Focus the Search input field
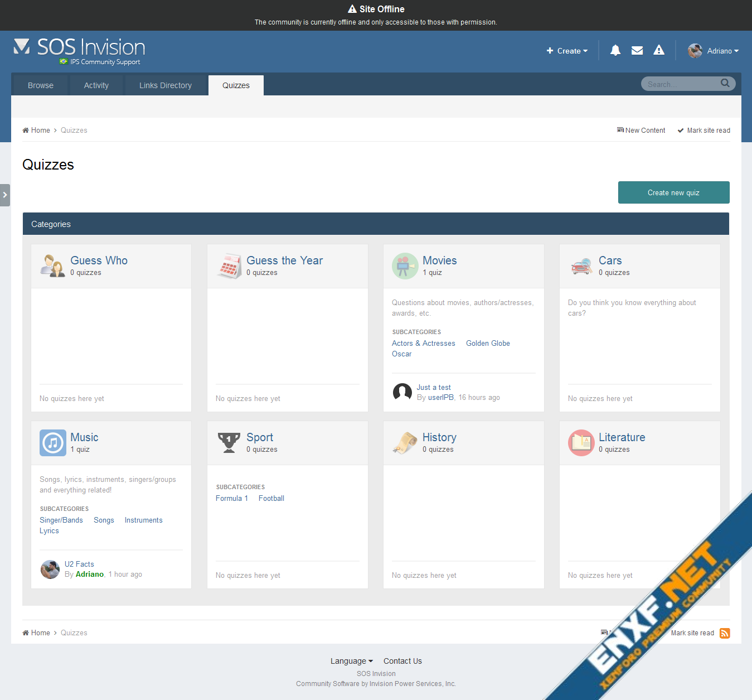Viewport: 752px width, 700px height. [x=680, y=84]
